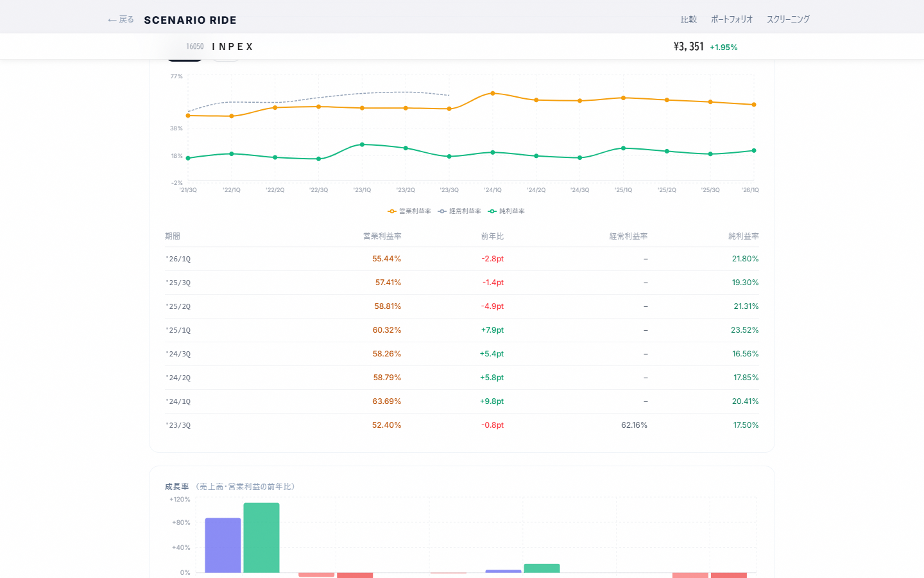Screen dimensions: 924x578
Task: Select the green '26/1Q data point
Action: (x=754, y=151)
